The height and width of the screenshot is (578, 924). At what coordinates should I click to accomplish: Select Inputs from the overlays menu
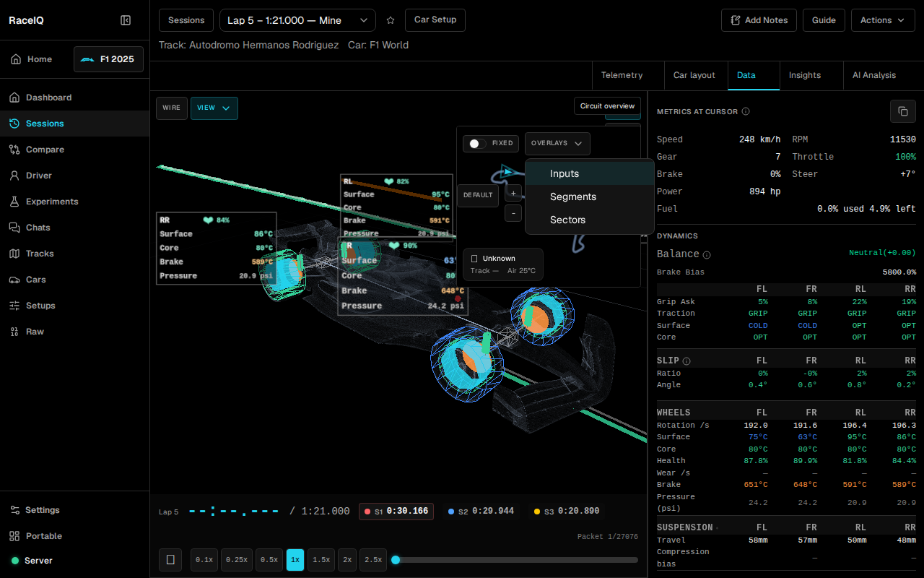click(590, 173)
